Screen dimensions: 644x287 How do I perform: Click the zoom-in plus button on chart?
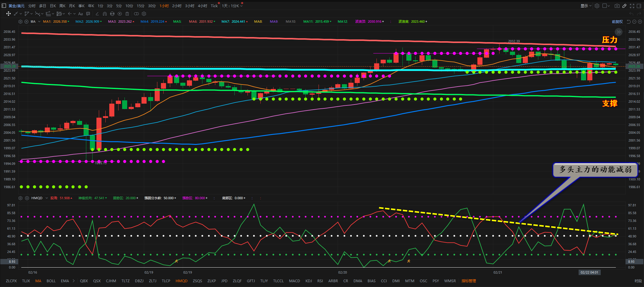[x=640, y=22]
